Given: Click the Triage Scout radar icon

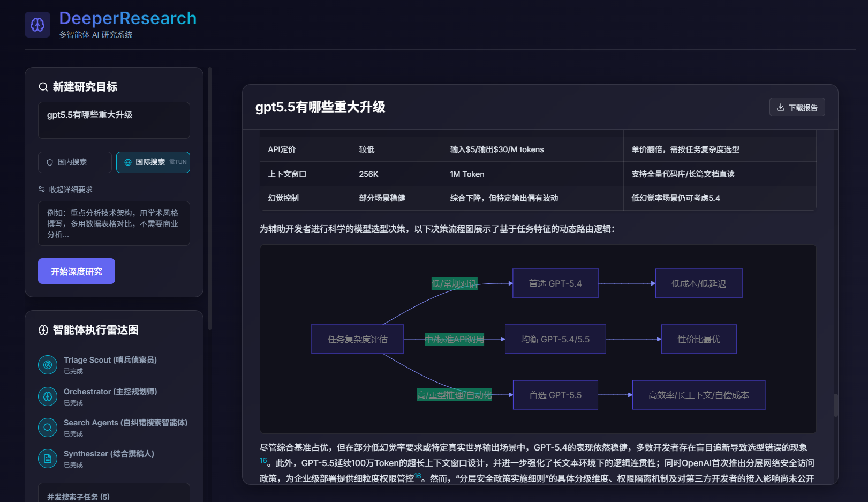Looking at the screenshot, I should coord(48,365).
